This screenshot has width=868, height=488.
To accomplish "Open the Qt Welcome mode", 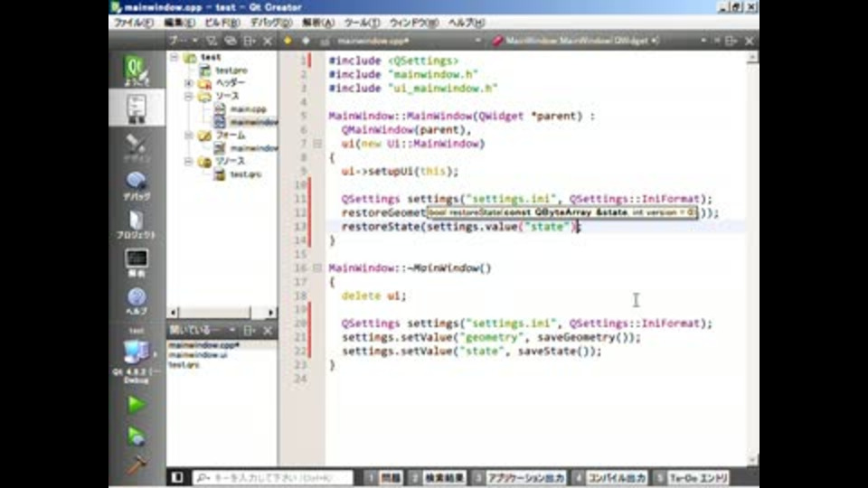I will click(137, 70).
